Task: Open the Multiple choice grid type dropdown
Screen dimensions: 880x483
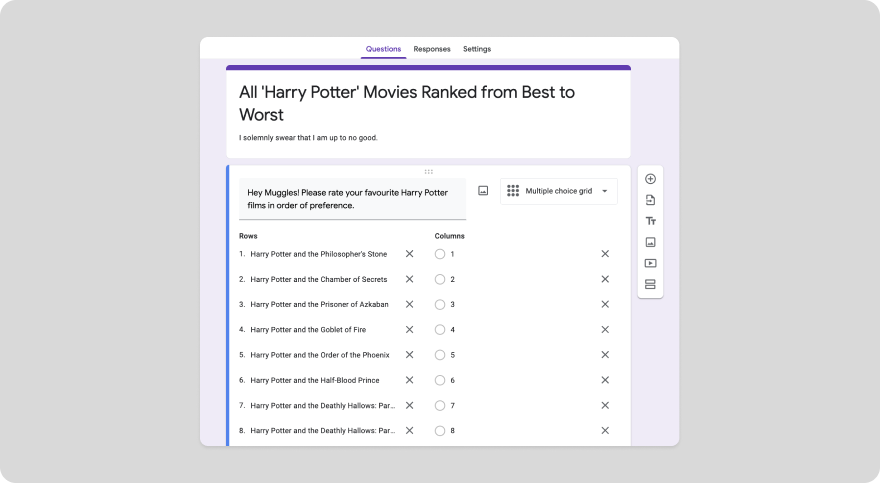Action: point(558,191)
